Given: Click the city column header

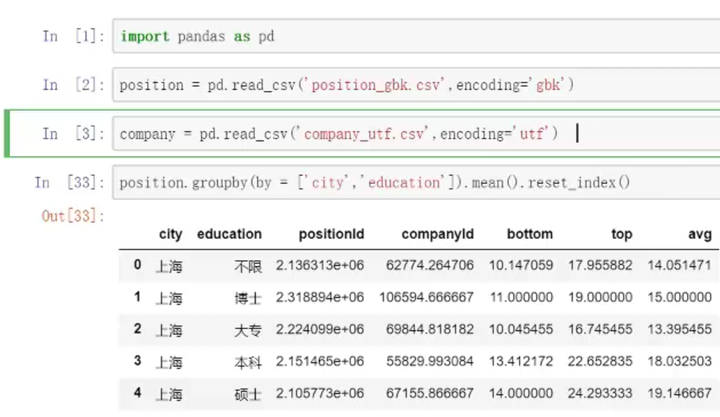Looking at the screenshot, I should [x=170, y=234].
